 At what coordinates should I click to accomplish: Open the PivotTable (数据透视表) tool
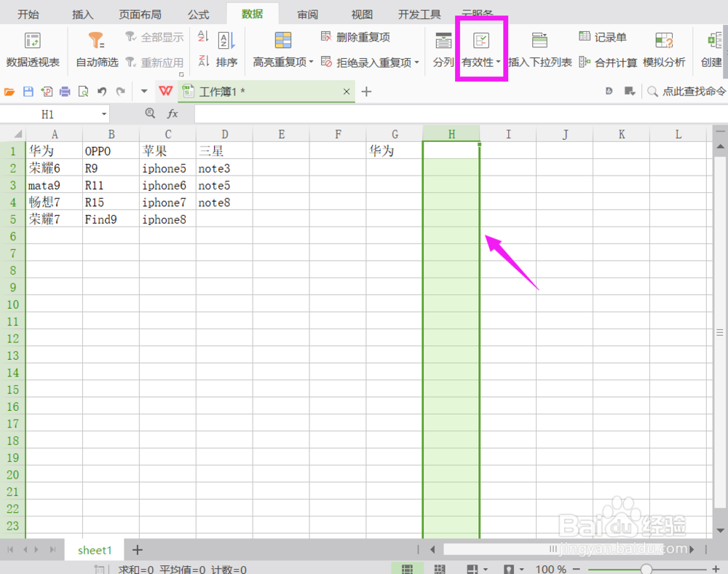click(33, 50)
